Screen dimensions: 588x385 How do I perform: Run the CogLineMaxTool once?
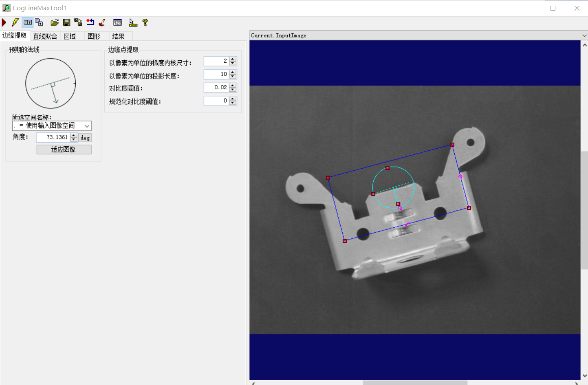pos(4,22)
